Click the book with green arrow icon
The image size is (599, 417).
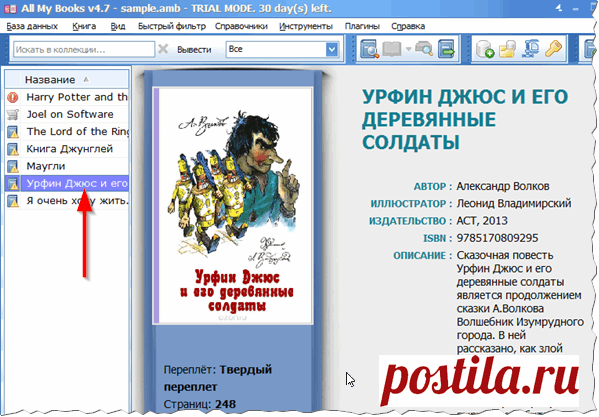(446, 49)
